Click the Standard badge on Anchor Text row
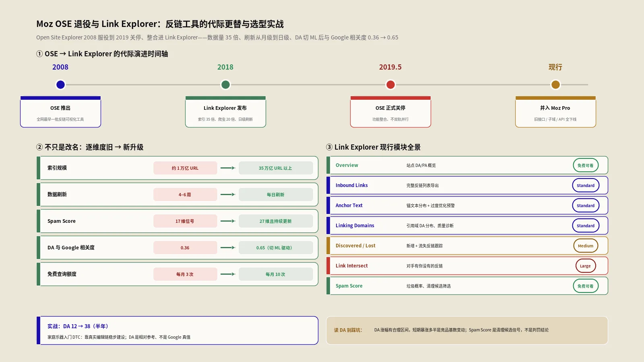Viewport: 644px width, 362px height. pyautogui.click(x=586, y=206)
